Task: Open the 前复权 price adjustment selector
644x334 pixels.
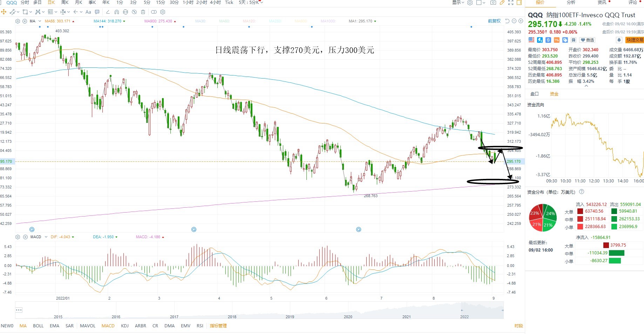Action: (x=494, y=21)
